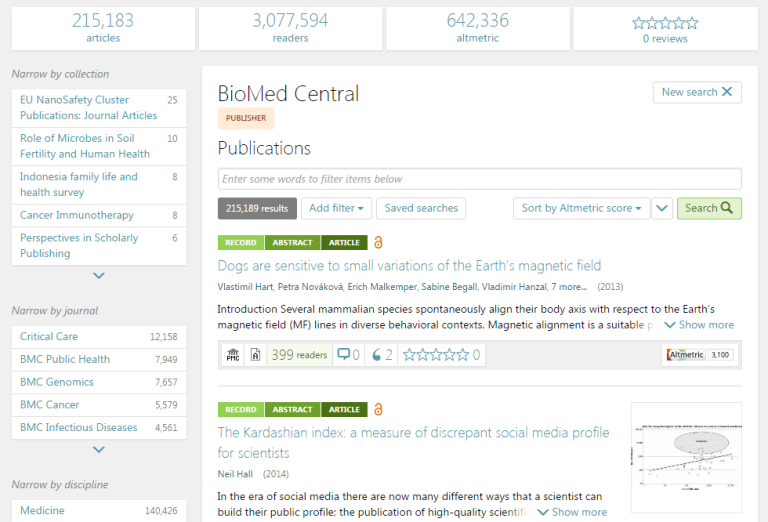Filter by BMC Cancer journal
This screenshot has height=522, width=768.
click(99, 404)
